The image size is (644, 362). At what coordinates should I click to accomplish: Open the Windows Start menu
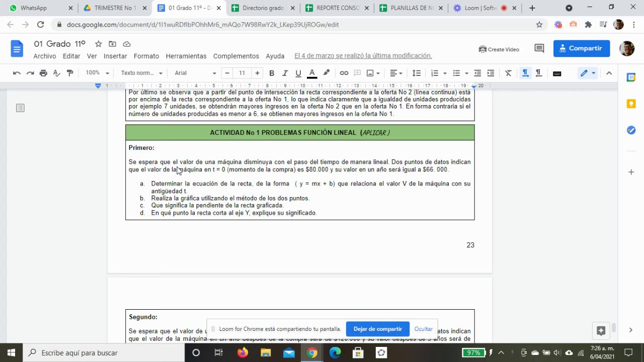[x=11, y=352]
